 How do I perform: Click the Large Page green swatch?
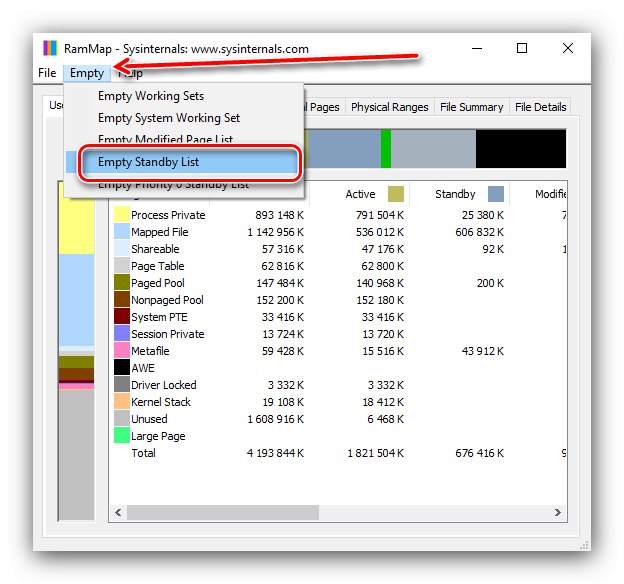(x=122, y=435)
